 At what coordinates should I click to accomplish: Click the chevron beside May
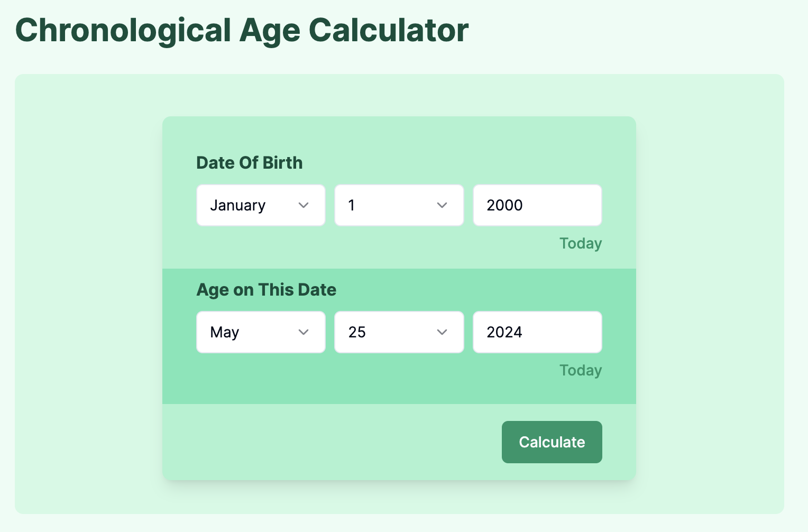coord(304,332)
